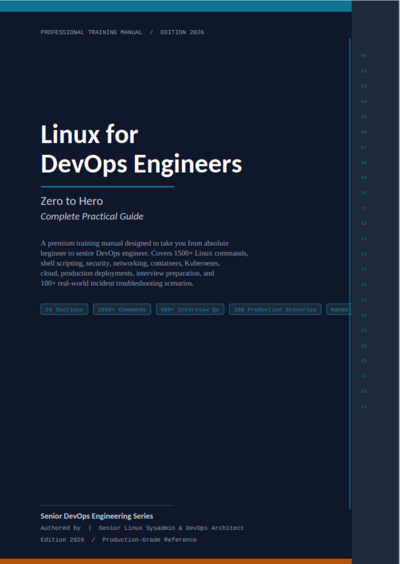Image resolution: width=400 pixels, height=564 pixels.
Task: Click the section marker "06" in side strip
Action: click(x=364, y=132)
